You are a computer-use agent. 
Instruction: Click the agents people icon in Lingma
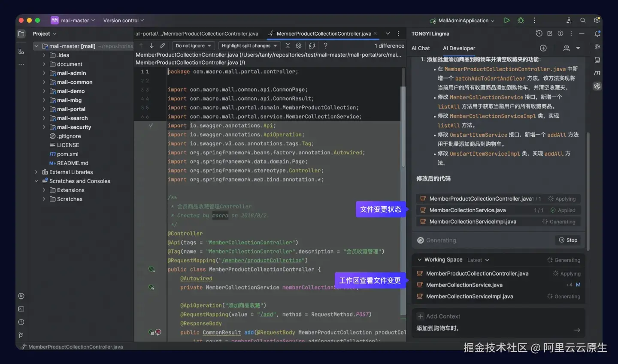(566, 48)
